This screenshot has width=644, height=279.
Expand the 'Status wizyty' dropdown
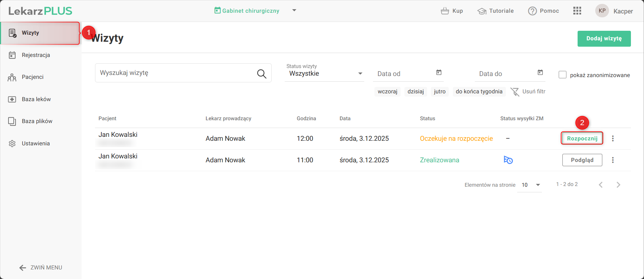(x=360, y=74)
